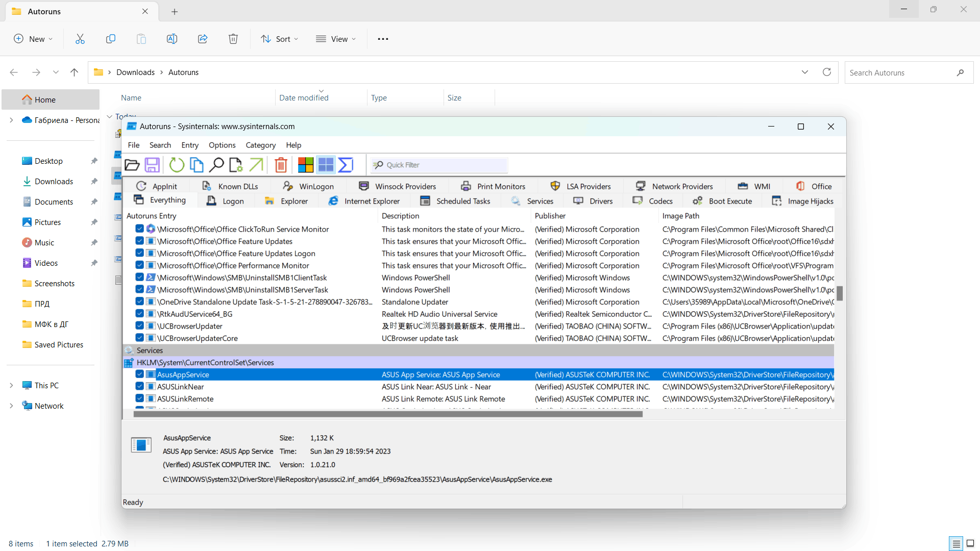Click the Find magnifier icon in toolbar
980x551 pixels.
click(x=216, y=165)
